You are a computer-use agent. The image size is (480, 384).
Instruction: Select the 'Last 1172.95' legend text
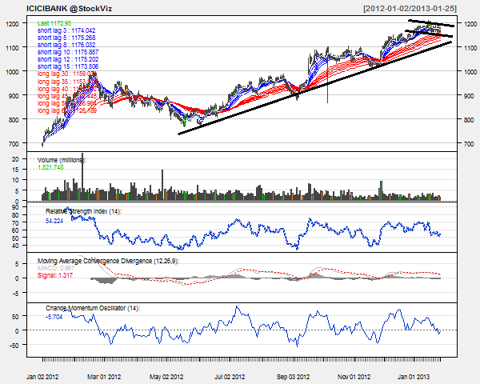tap(54, 23)
